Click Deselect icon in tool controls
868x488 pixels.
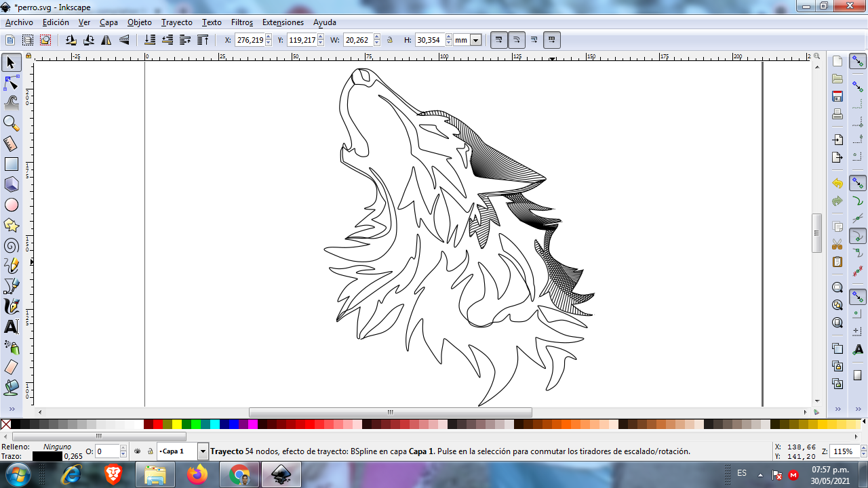point(45,40)
